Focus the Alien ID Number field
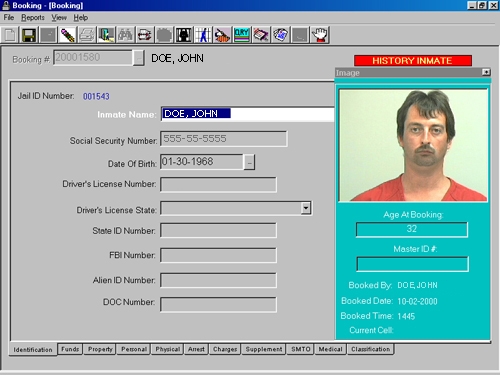500x375 pixels. point(218,280)
